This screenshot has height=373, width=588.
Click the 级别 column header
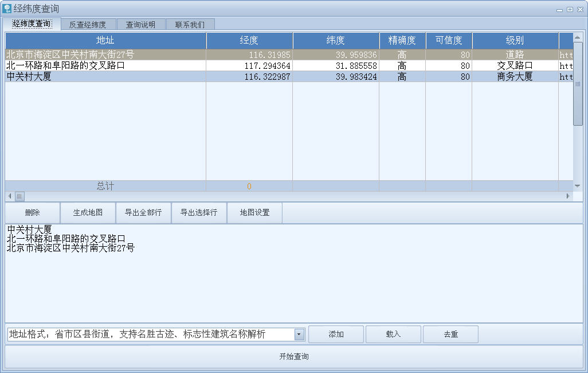[515, 41]
